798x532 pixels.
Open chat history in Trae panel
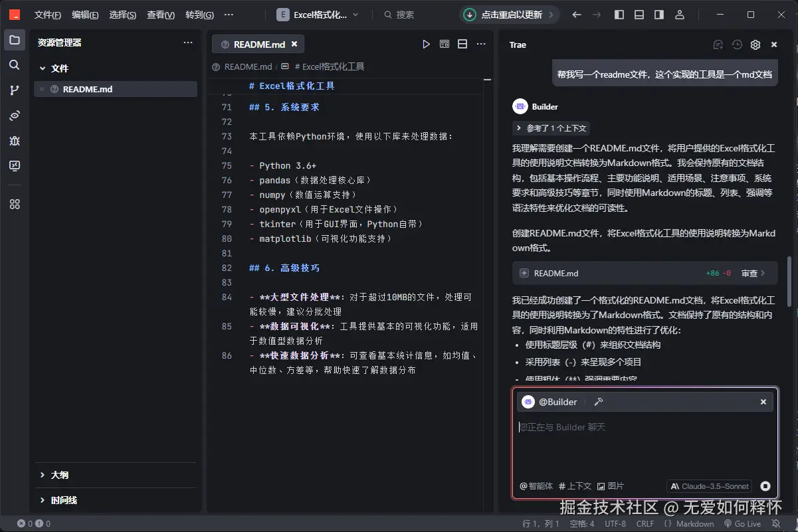coord(737,44)
